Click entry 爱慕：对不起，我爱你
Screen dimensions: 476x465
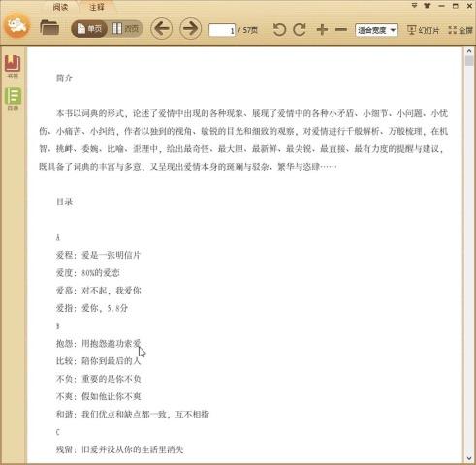click(99, 291)
